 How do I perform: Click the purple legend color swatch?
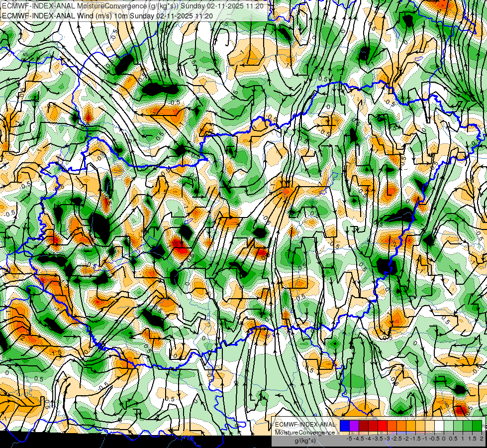coord(354,426)
